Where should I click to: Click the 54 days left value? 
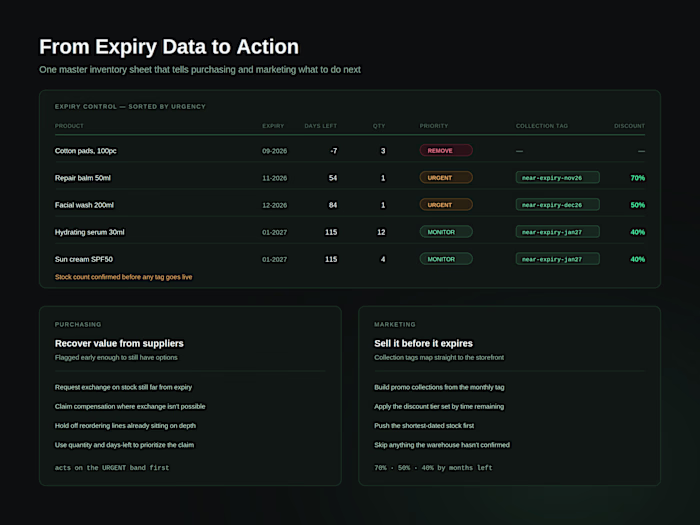333,178
